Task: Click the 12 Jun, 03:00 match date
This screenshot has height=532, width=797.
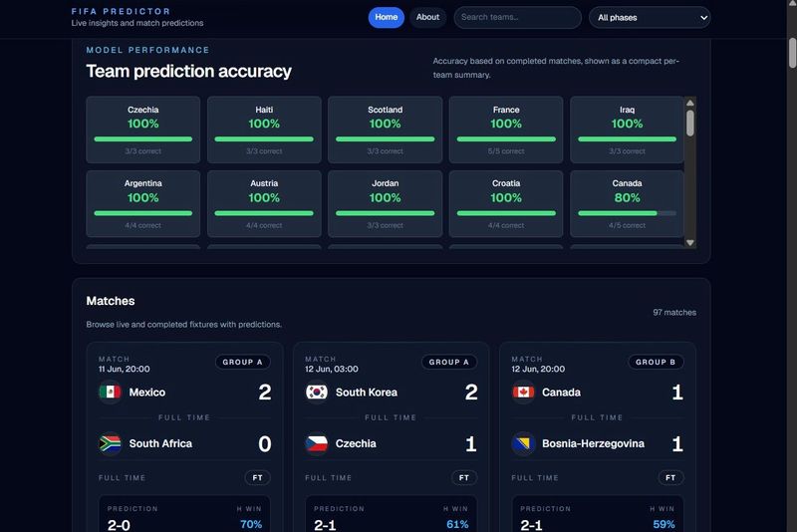Action: [x=332, y=369]
